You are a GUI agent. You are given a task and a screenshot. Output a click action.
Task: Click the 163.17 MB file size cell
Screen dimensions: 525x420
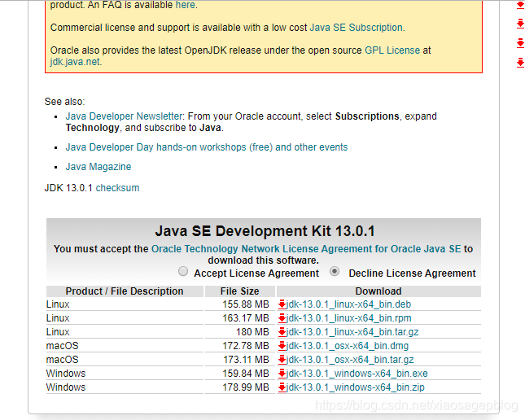pyautogui.click(x=240, y=318)
